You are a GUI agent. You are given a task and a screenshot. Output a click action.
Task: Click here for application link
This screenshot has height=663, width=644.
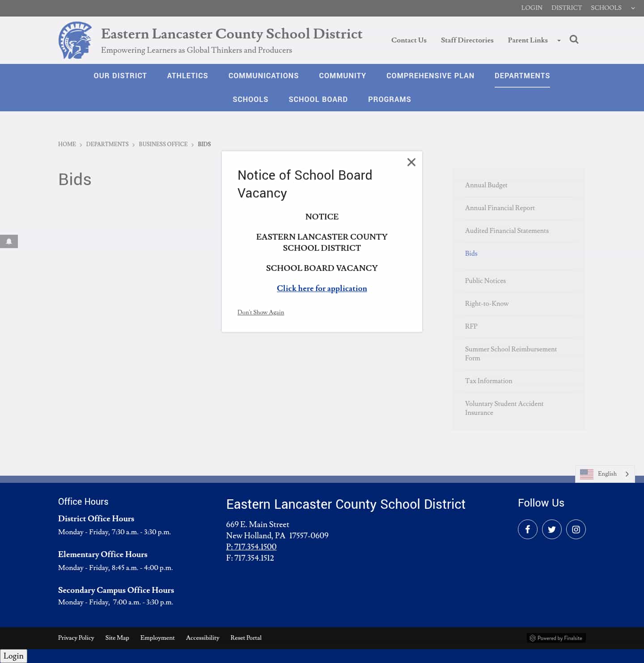(322, 288)
